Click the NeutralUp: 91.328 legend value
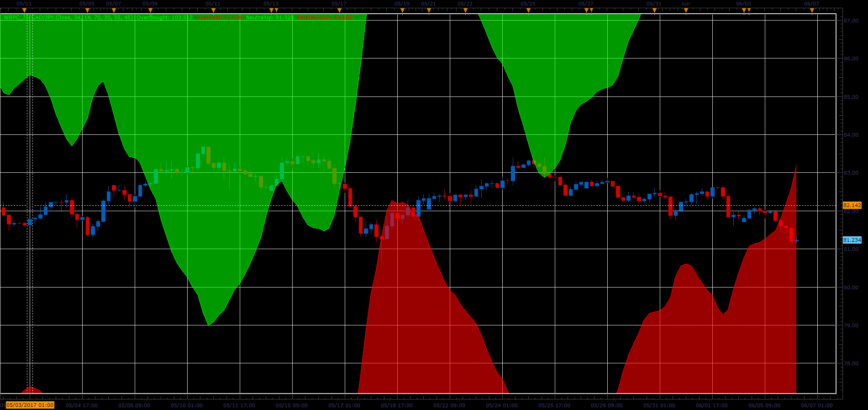The height and width of the screenshot is (410, 868). (x=269, y=17)
